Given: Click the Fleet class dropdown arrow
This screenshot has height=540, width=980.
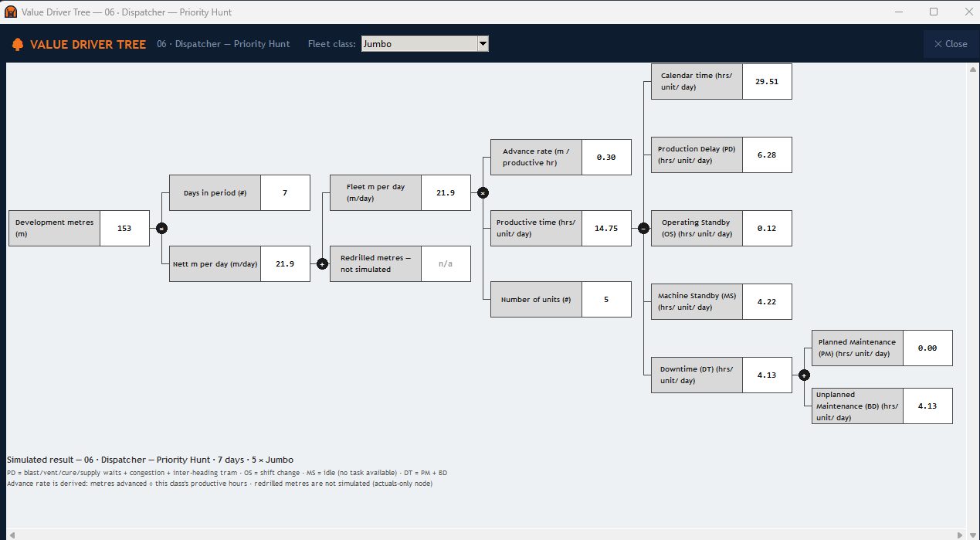Looking at the screenshot, I should [x=483, y=44].
